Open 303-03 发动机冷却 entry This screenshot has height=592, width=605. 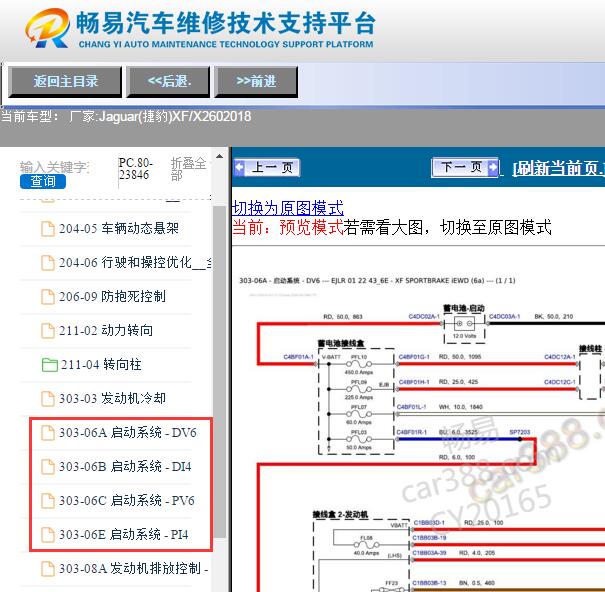pyautogui.click(x=112, y=399)
